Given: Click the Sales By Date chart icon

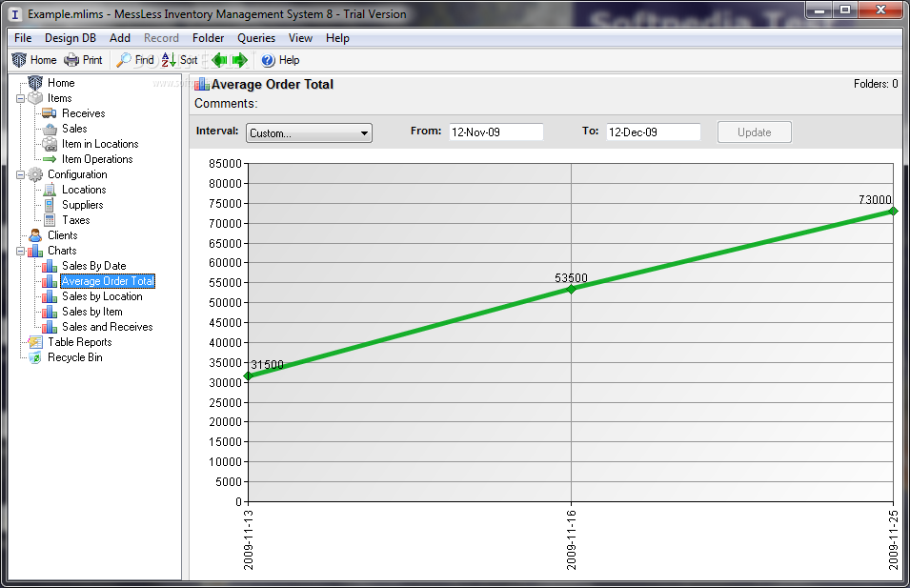Looking at the screenshot, I should click(x=50, y=266).
